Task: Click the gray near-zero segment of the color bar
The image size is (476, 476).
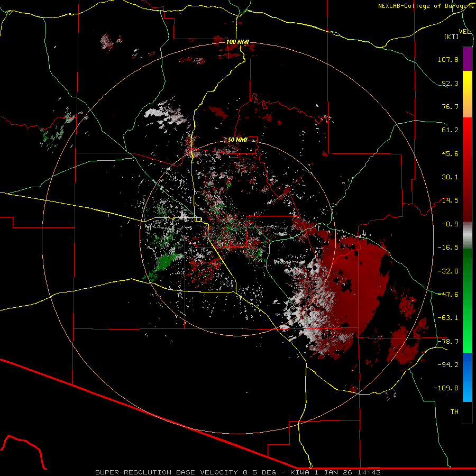Action: coord(467,235)
